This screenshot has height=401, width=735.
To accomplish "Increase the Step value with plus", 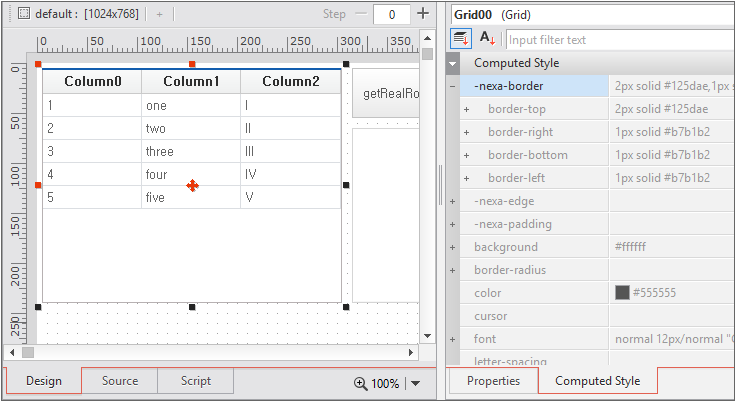I will click(423, 14).
